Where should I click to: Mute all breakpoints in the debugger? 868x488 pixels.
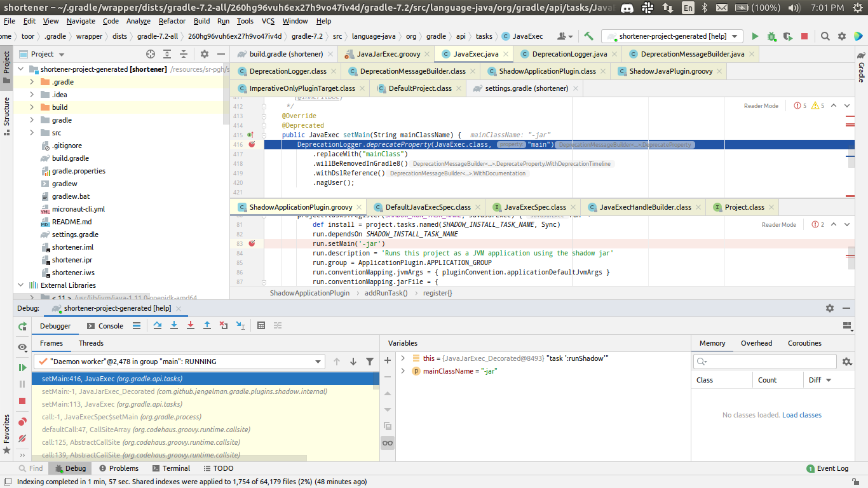(x=22, y=438)
